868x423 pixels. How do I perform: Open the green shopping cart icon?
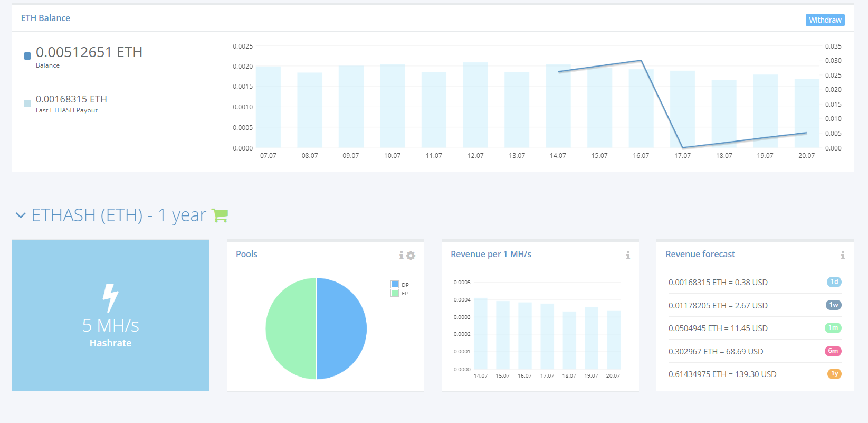pyautogui.click(x=220, y=215)
